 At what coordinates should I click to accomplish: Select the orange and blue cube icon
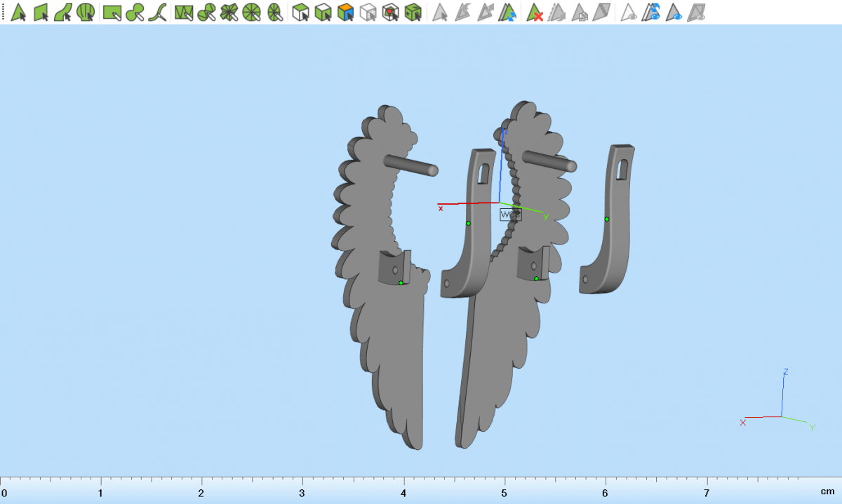345,12
